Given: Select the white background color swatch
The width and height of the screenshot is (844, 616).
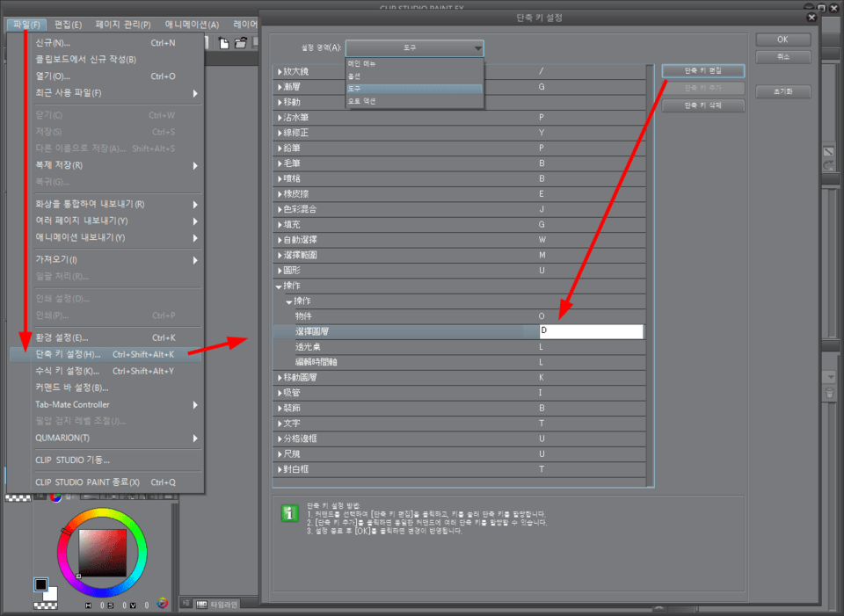Looking at the screenshot, I should [x=50, y=593].
